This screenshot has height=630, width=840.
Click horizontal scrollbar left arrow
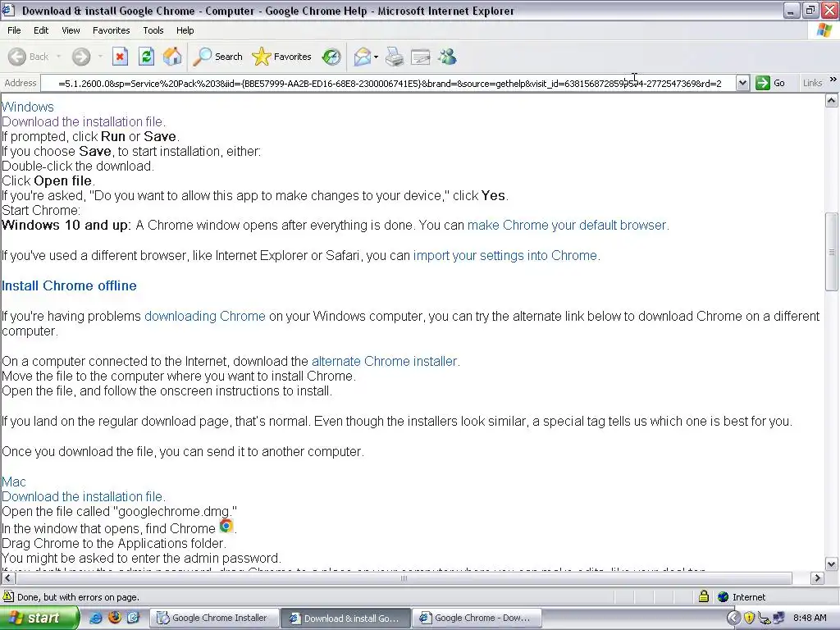pos(7,578)
